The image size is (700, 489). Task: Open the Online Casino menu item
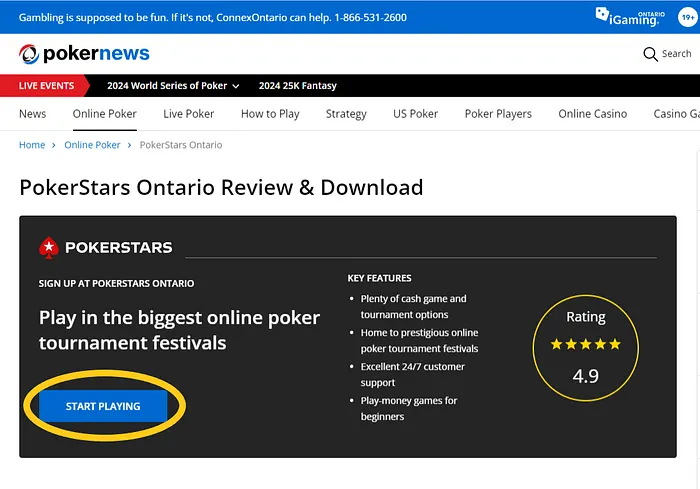pos(592,114)
